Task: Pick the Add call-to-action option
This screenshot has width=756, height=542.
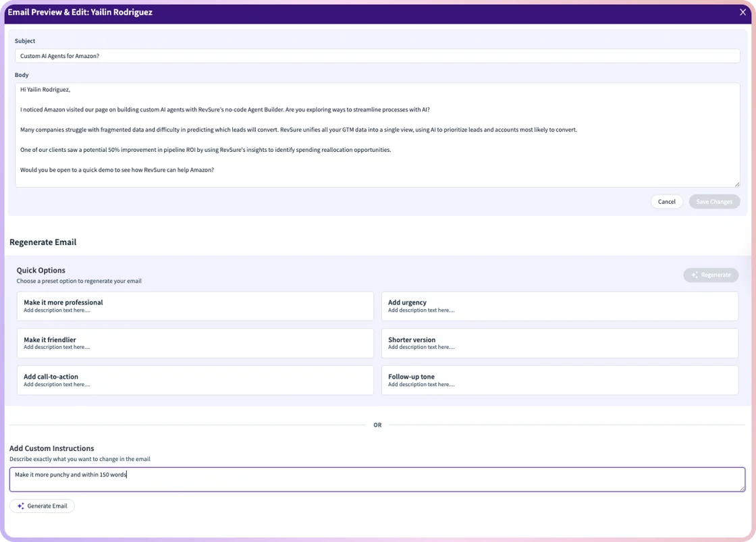Action: [x=195, y=380]
